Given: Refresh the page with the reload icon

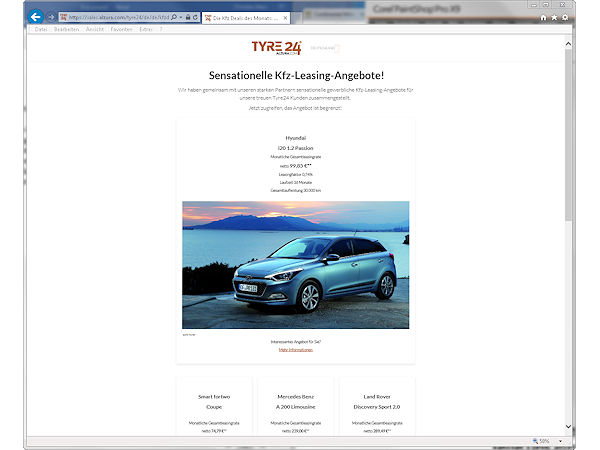Looking at the screenshot, I should [195, 17].
